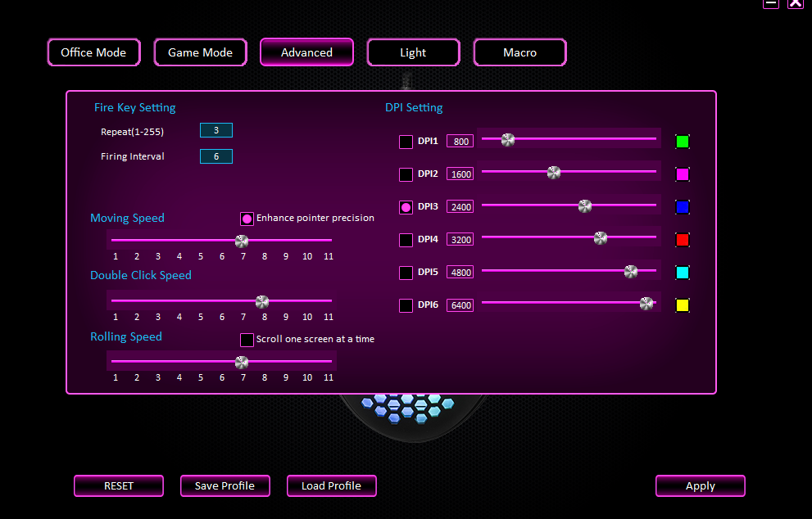Viewport: 812px width, 519px height.
Task: Click the green DPI1 color swatch
Action: (x=682, y=142)
